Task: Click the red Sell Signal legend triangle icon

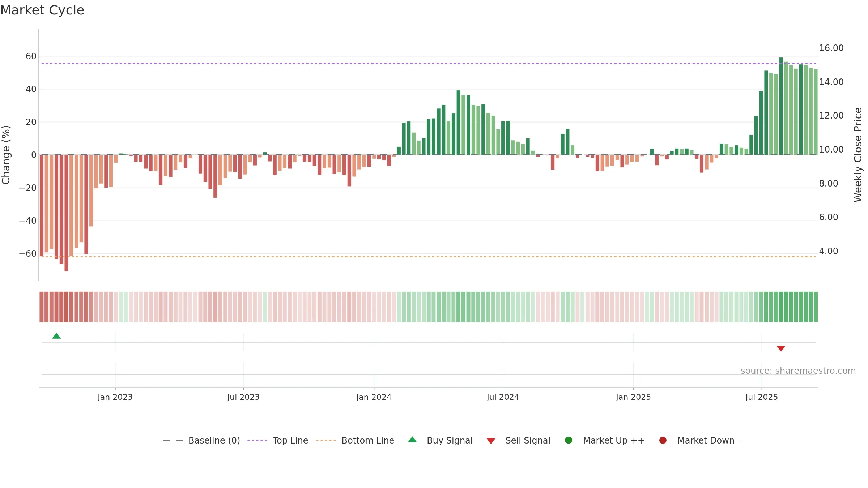Action: coord(491,441)
